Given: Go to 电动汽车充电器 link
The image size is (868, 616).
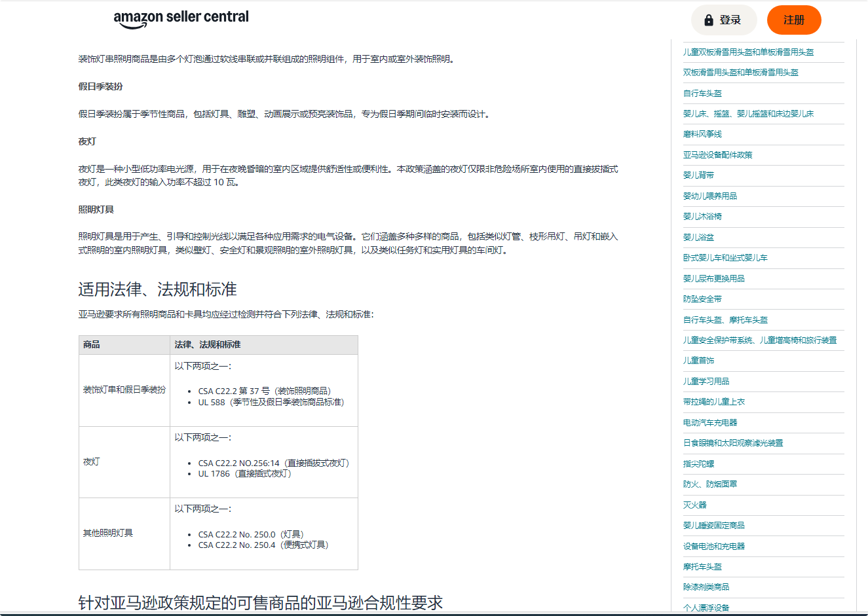Looking at the screenshot, I should click(709, 423).
